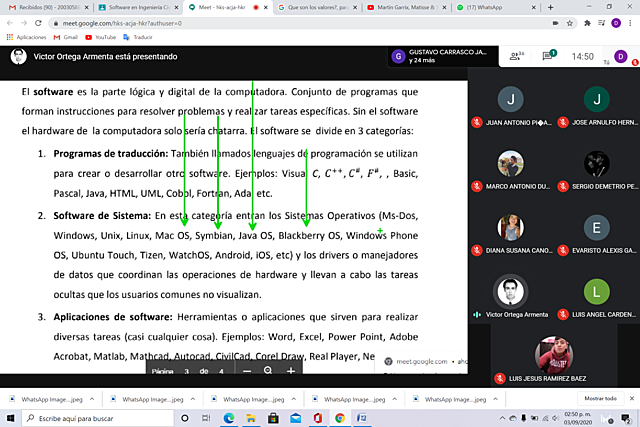Switch to the Que son los valores tab

(x=316, y=7)
